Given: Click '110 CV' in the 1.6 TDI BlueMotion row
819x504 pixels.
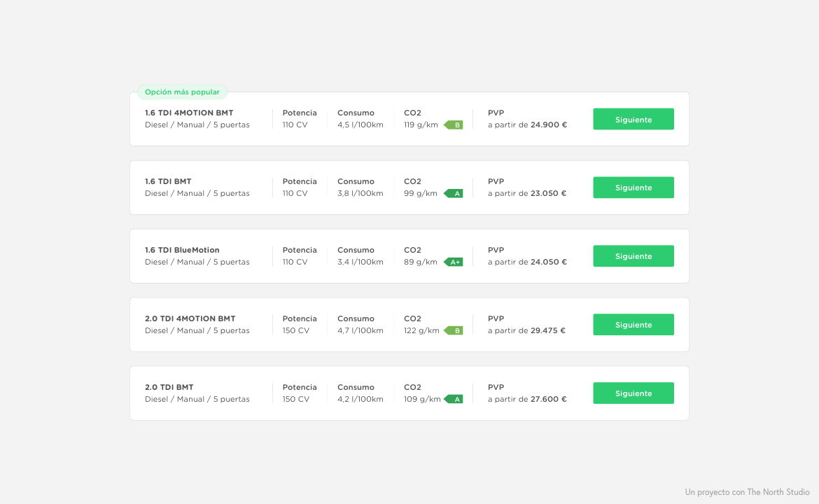Looking at the screenshot, I should [x=295, y=262].
